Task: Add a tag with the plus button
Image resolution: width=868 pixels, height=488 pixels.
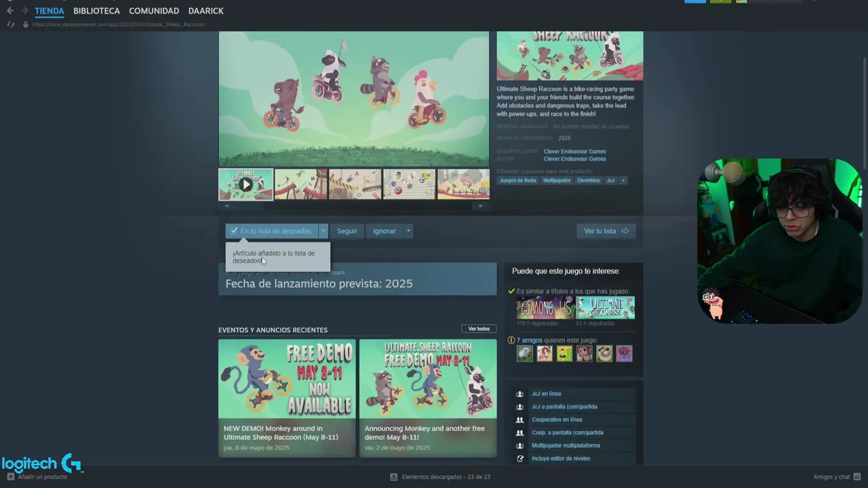Action: (623, 180)
